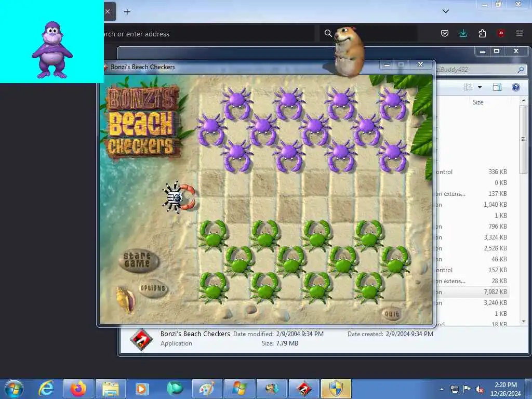Click the UAC shield taskbar button

coord(336,389)
